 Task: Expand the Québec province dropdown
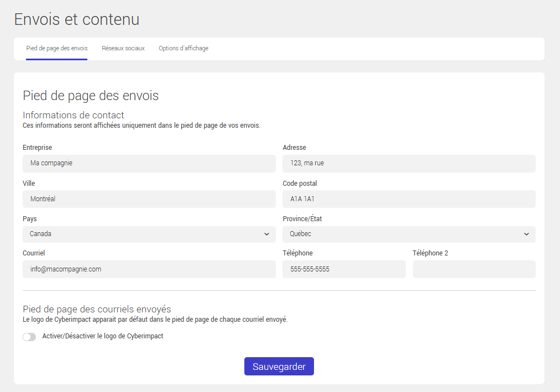tap(409, 234)
